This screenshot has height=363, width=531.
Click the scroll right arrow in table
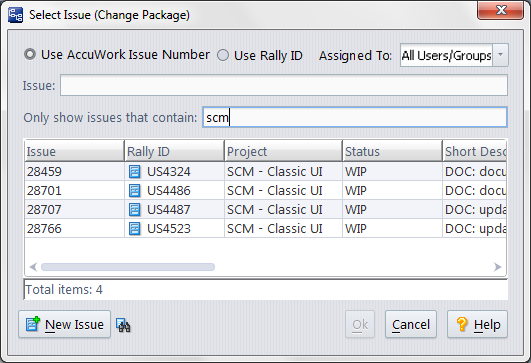(497, 267)
